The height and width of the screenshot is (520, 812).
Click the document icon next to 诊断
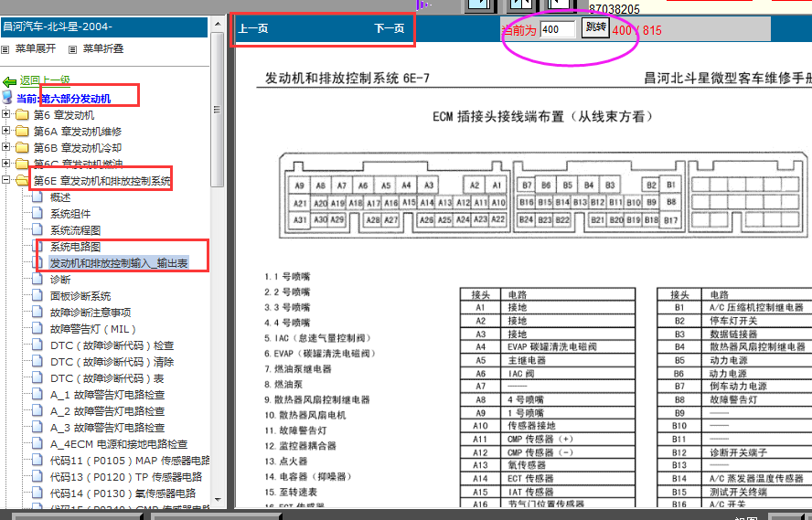[37, 279]
